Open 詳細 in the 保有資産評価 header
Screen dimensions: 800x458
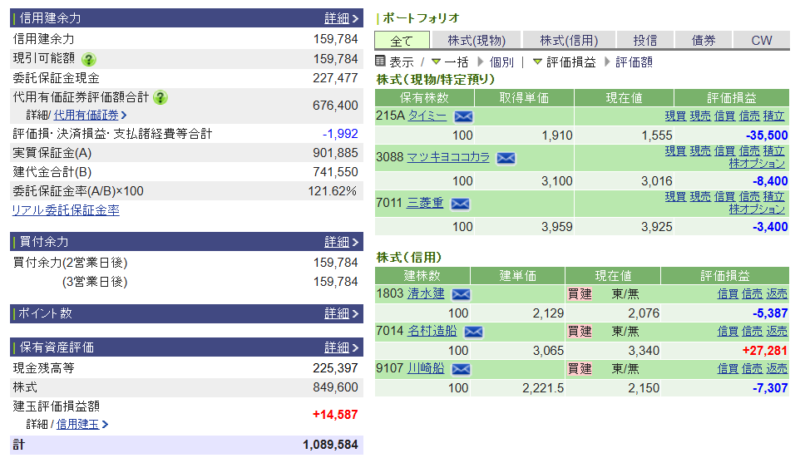tap(337, 347)
